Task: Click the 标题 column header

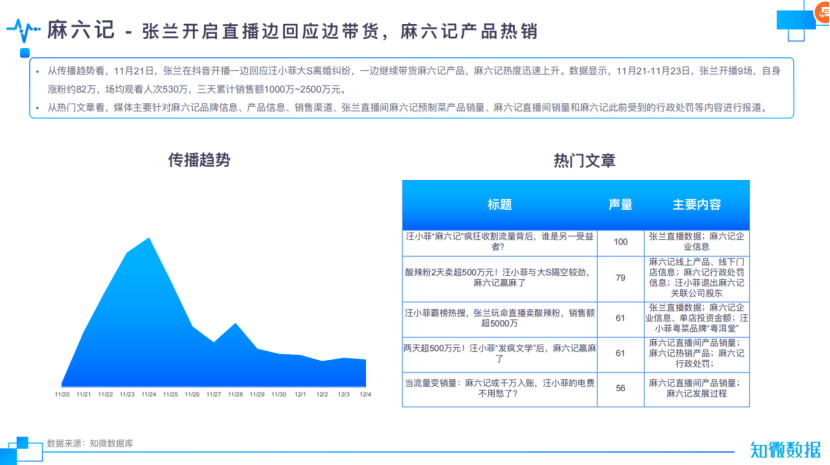Action: point(500,204)
